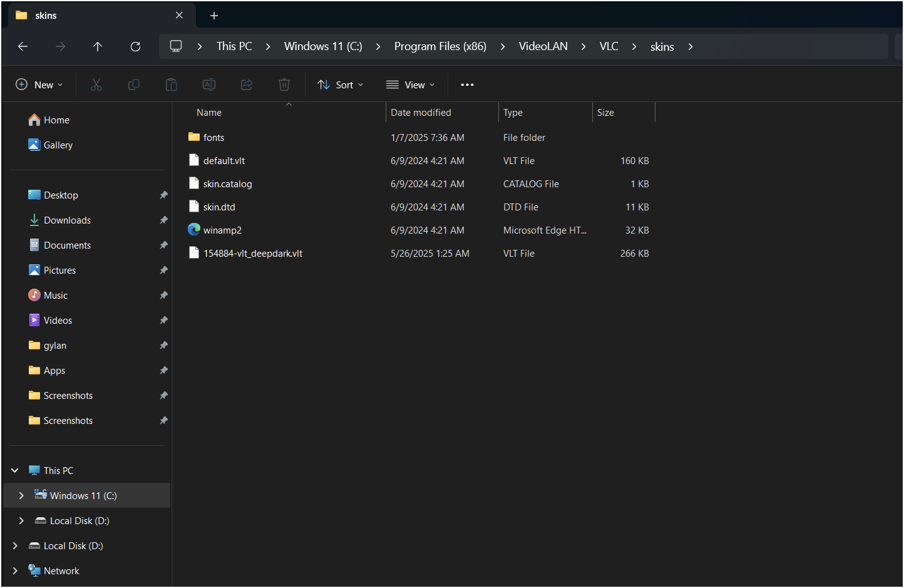Select the skin.dtd file name

219,207
